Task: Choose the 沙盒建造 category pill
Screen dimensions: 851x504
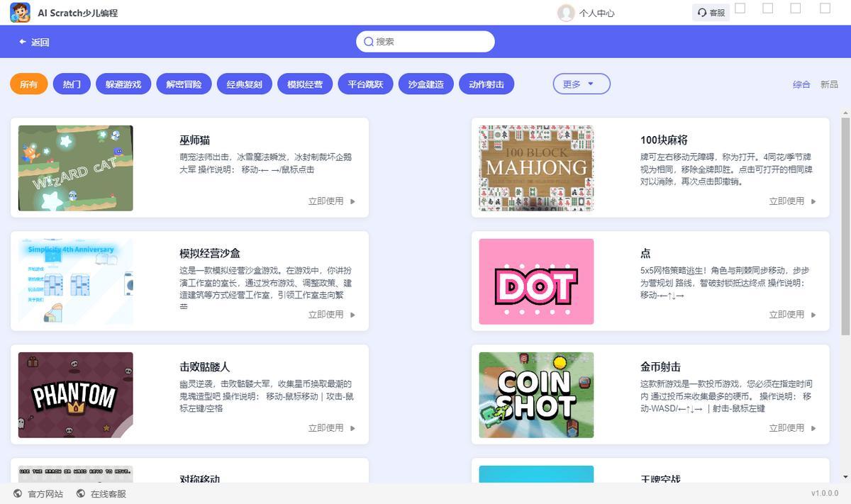Action: 425,84
